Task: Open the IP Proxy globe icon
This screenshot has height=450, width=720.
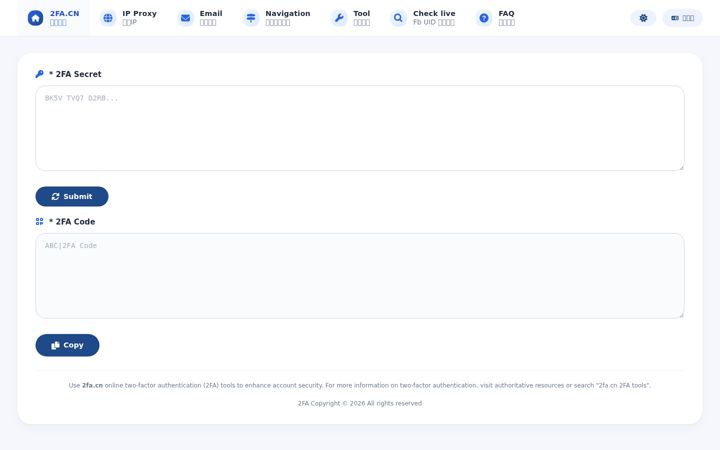Action: pos(108,18)
